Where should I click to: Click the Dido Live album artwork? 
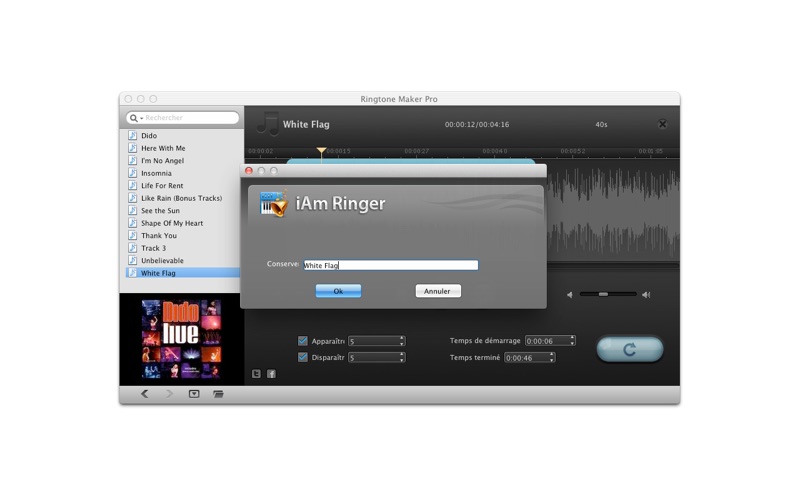point(181,339)
